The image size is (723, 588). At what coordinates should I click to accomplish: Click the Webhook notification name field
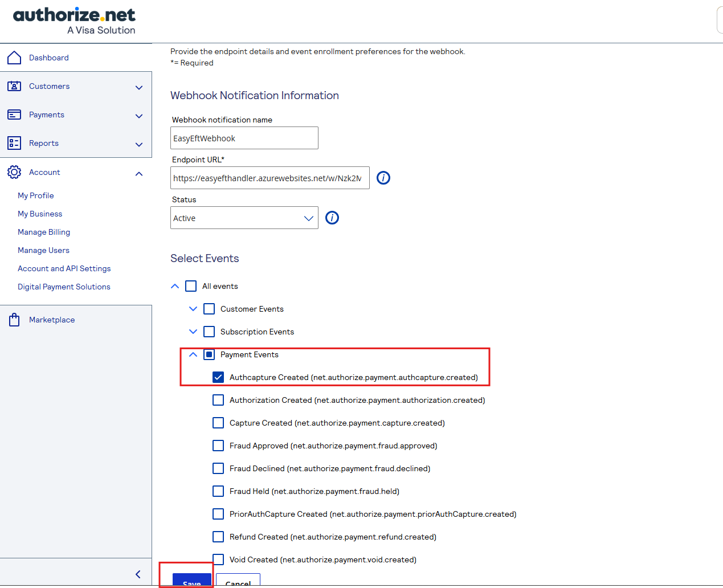point(244,138)
